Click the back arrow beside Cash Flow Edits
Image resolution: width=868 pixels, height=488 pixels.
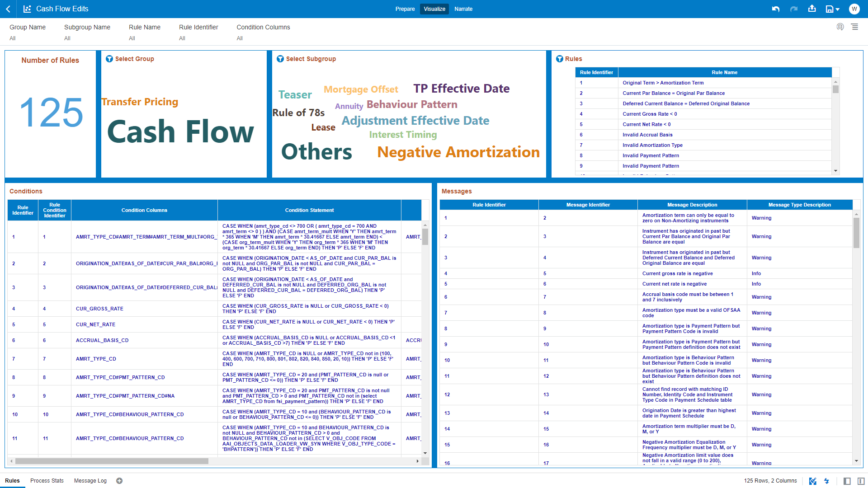pyautogui.click(x=8, y=9)
